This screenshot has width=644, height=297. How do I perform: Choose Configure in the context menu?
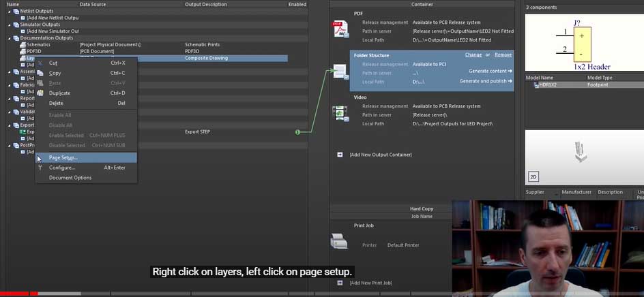tap(61, 168)
